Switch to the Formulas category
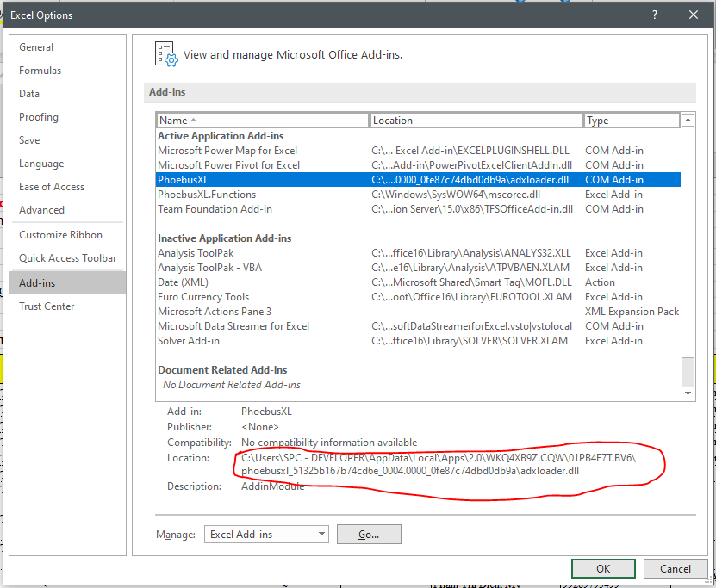Image resolution: width=716 pixels, height=588 pixels. tap(40, 71)
